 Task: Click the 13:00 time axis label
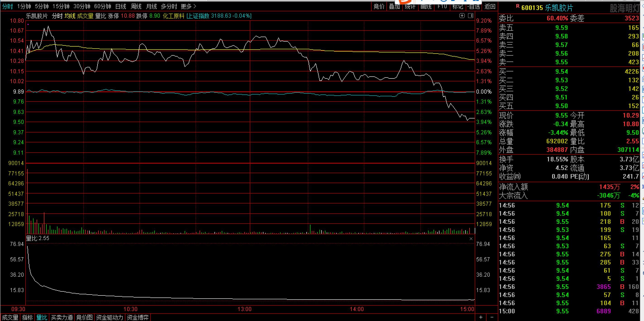tap(245, 309)
